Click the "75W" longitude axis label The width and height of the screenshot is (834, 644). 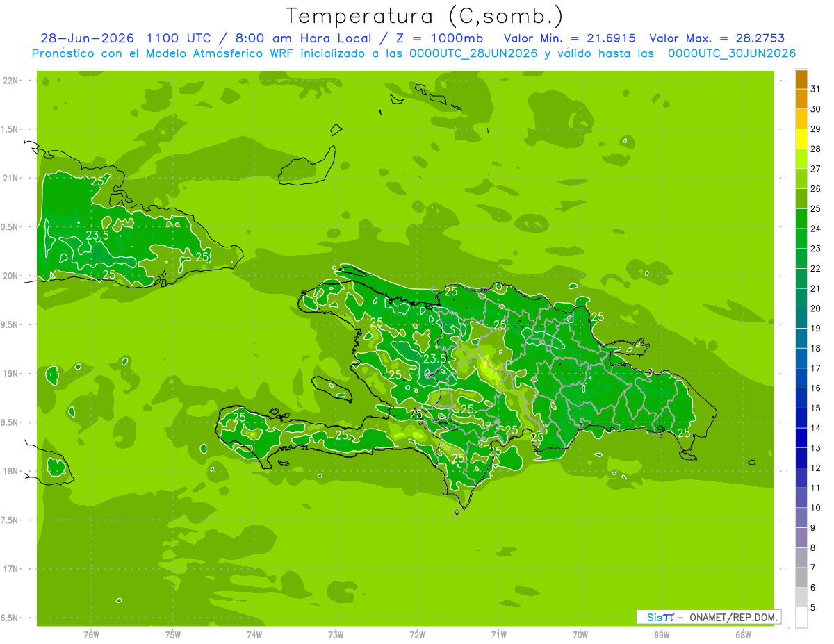pos(173,635)
